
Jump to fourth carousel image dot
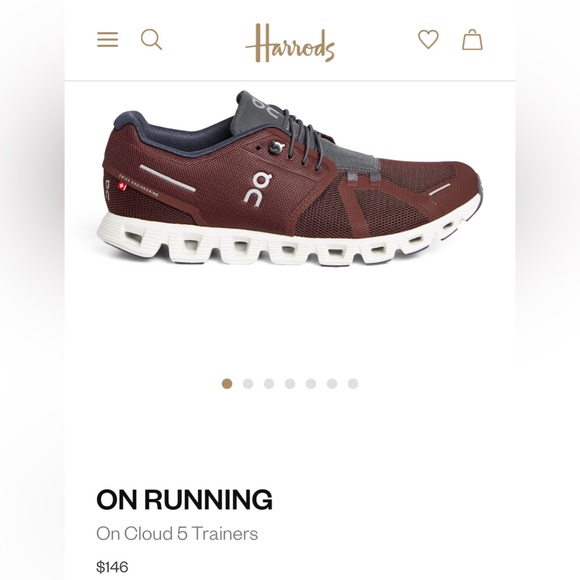tap(290, 384)
